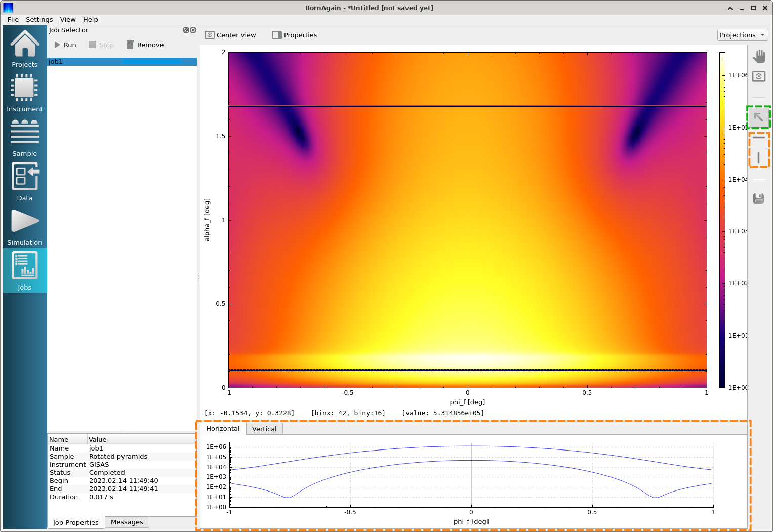Open the View menu

coord(67,19)
